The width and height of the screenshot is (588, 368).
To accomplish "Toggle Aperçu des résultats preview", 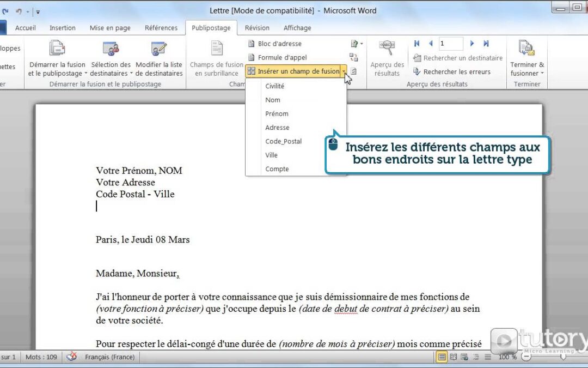I will (x=387, y=58).
